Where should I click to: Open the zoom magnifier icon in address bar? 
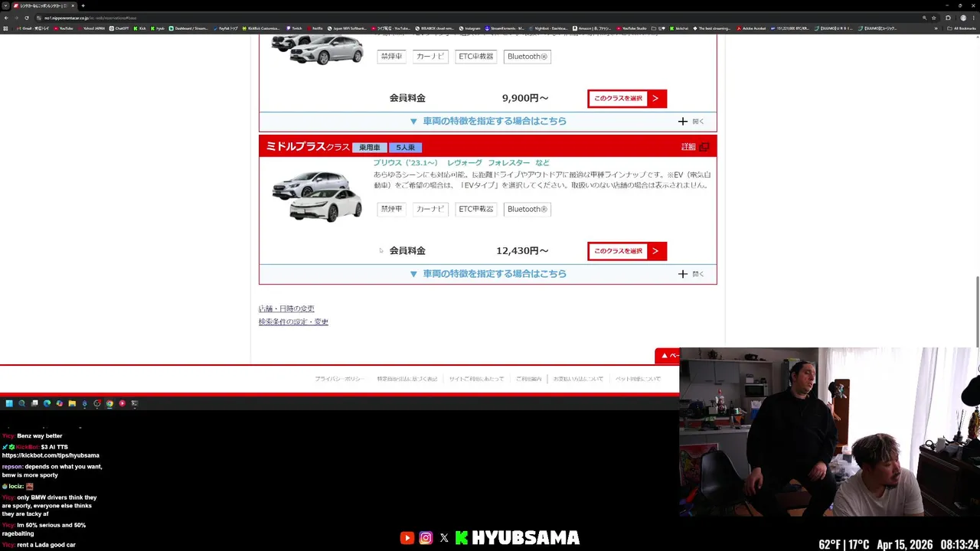click(x=924, y=18)
